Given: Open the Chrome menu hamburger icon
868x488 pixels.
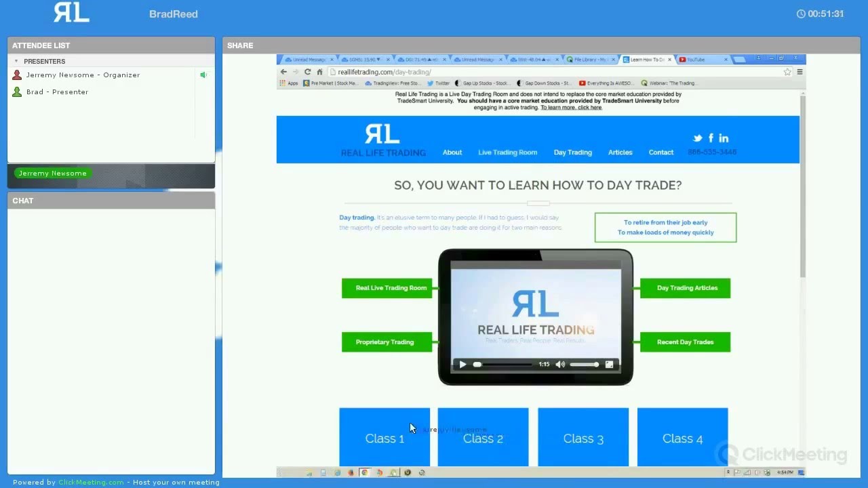Looking at the screenshot, I should 800,72.
